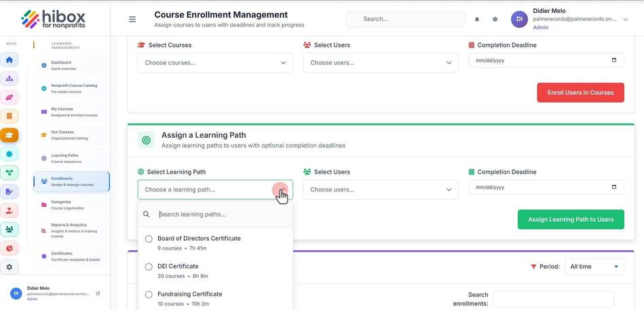644x310 pixels.
Task: Click the '9 courses • 7h 41m' text
Action: [182, 248]
